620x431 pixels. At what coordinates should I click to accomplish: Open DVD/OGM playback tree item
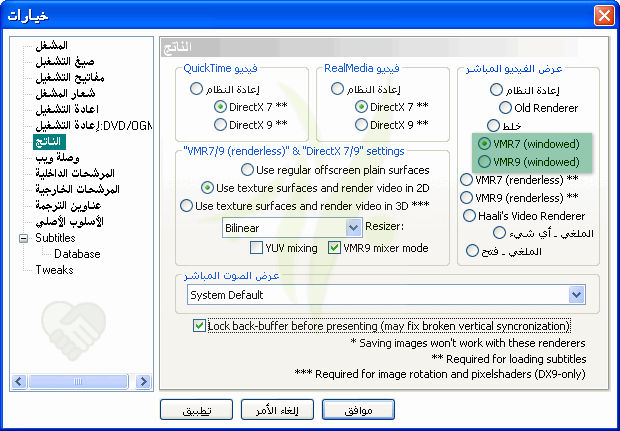tap(93, 125)
